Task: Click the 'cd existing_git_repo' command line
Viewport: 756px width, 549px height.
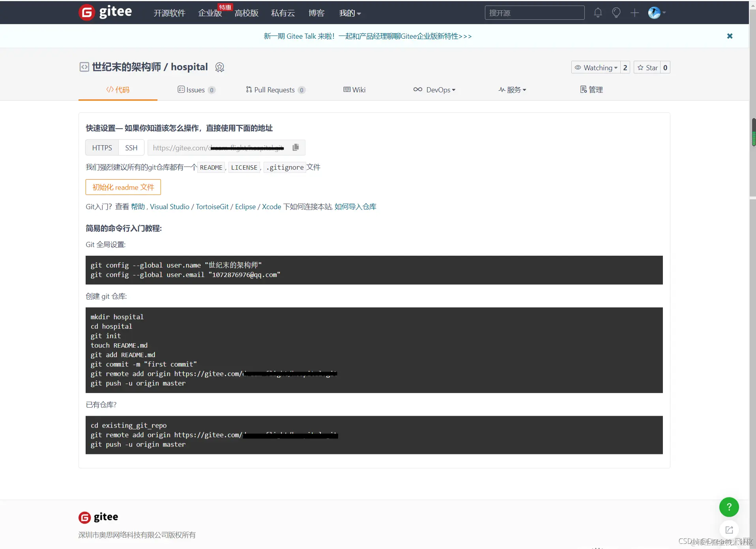Action: [129, 425]
